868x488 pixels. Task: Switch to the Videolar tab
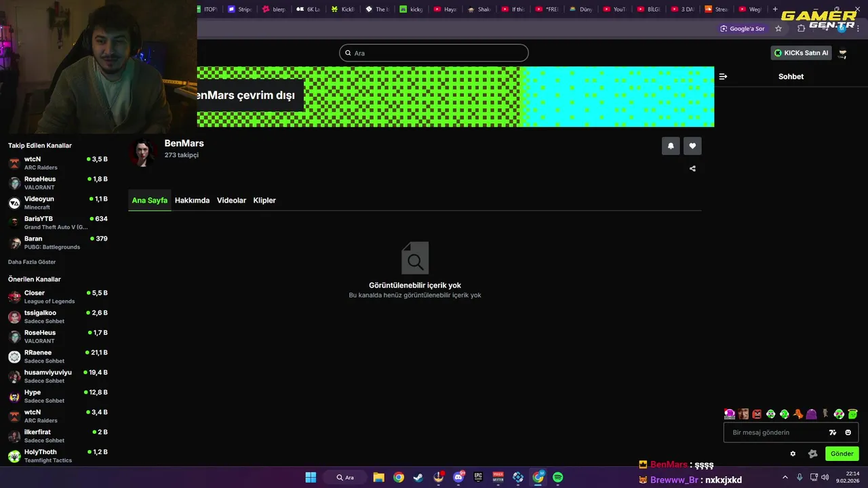pos(231,201)
